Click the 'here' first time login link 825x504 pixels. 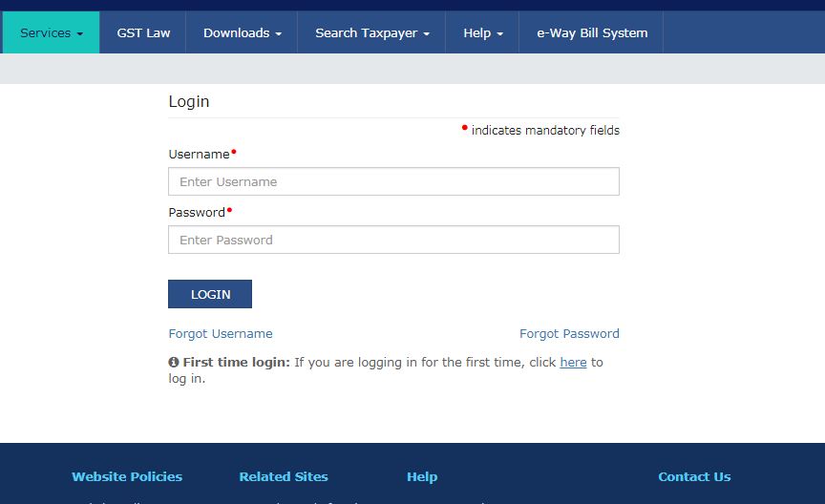[573, 363]
